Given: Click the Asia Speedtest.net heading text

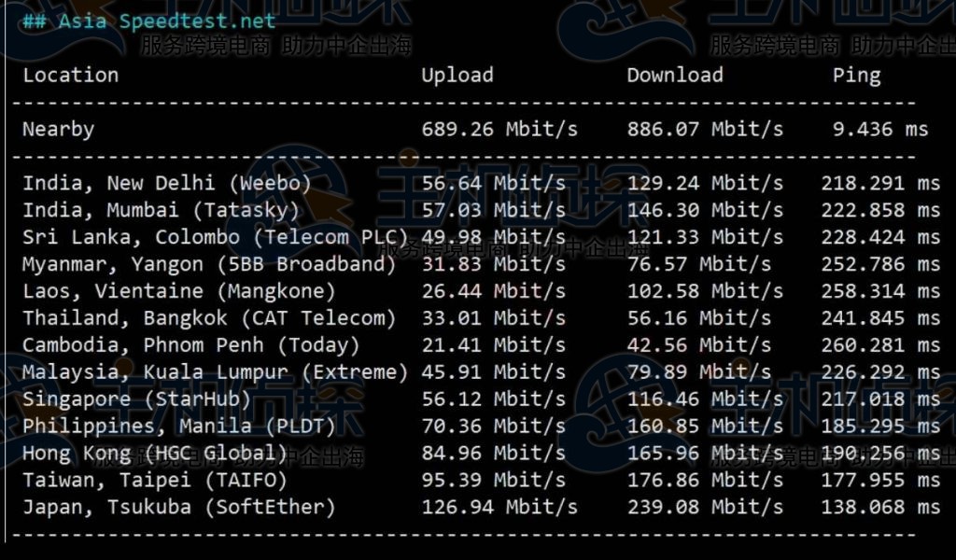Looking at the screenshot, I should pyautogui.click(x=167, y=21).
